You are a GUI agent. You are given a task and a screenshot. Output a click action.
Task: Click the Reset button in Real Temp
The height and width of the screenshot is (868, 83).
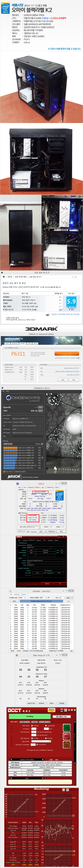[x=51, y=703]
